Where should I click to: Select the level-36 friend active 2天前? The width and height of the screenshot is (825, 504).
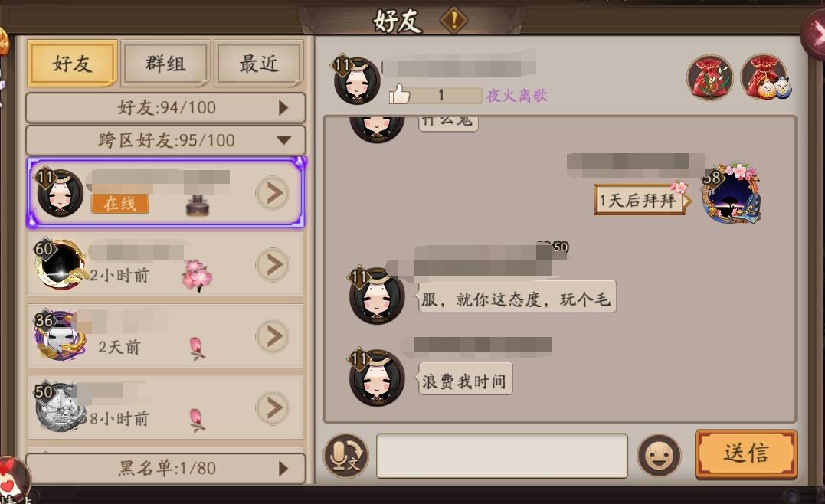(165, 335)
